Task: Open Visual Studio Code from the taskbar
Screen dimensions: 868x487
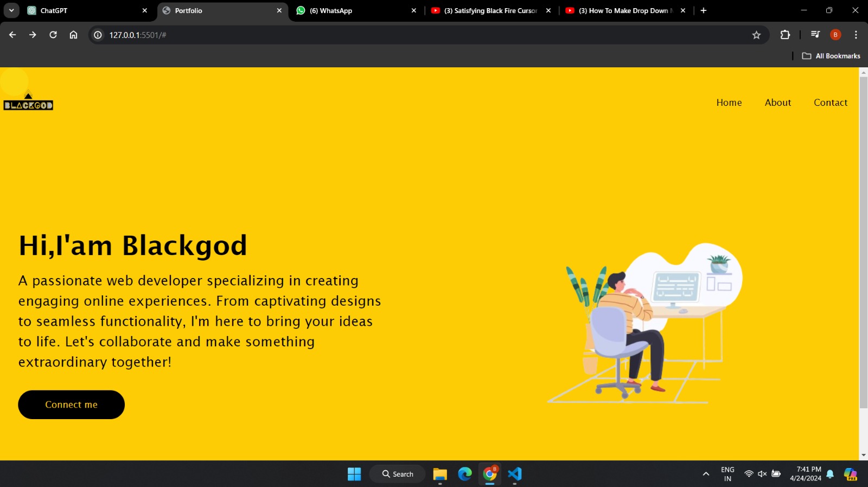Action: [x=515, y=474]
